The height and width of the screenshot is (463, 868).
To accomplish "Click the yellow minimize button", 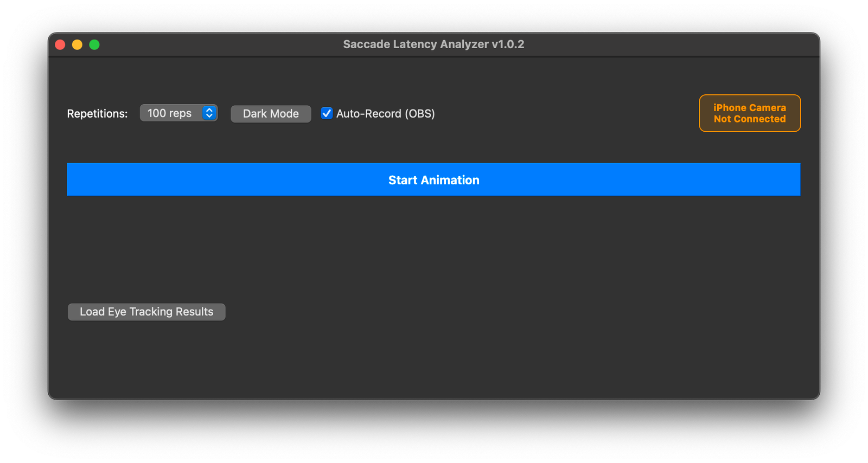I will point(77,44).
